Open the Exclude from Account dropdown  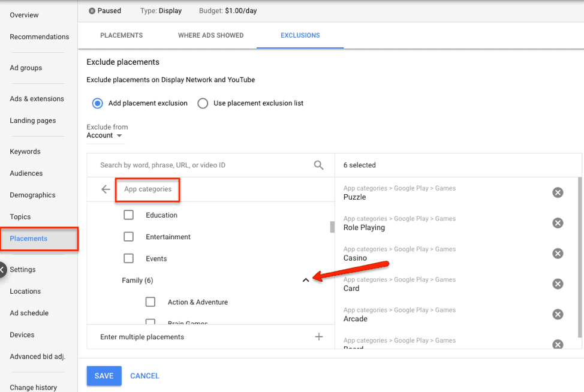(104, 135)
